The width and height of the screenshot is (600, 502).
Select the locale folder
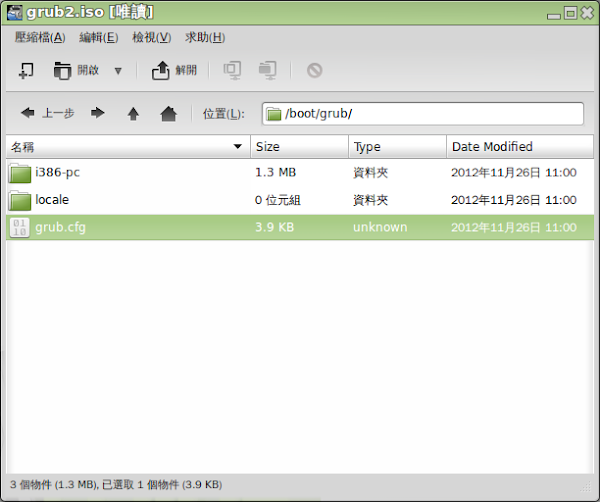click(300, 200)
